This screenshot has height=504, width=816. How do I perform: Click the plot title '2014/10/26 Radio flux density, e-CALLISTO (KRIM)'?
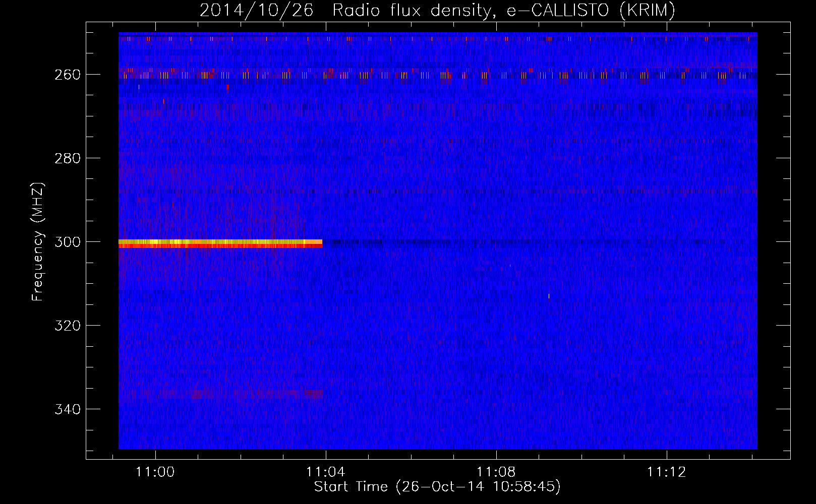pos(437,10)
